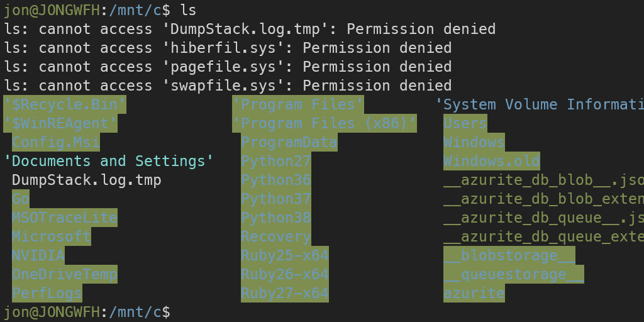The image size is (644, 322).
Task: Click the Python27 folder name
Action: click(x=276, y=161)
